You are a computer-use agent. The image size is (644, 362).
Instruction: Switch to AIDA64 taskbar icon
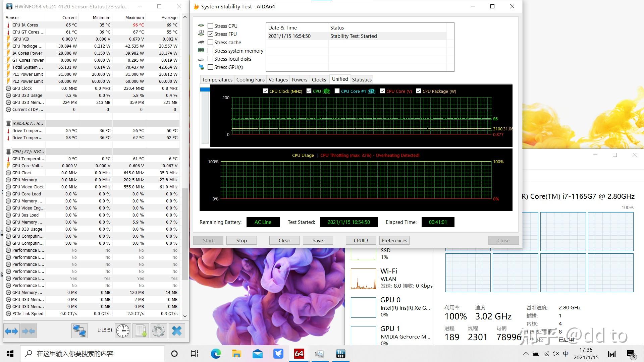point(299,354)
